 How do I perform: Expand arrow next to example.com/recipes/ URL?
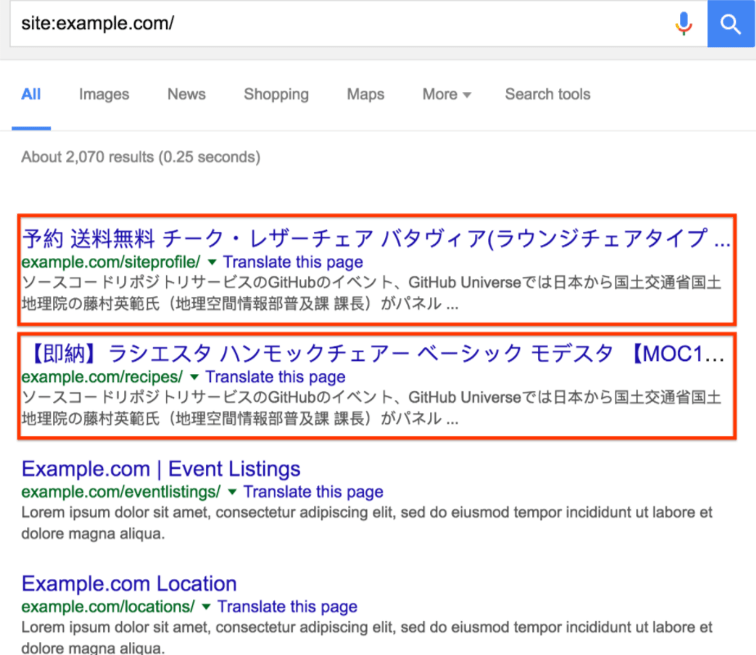click(x=194, y=378)
